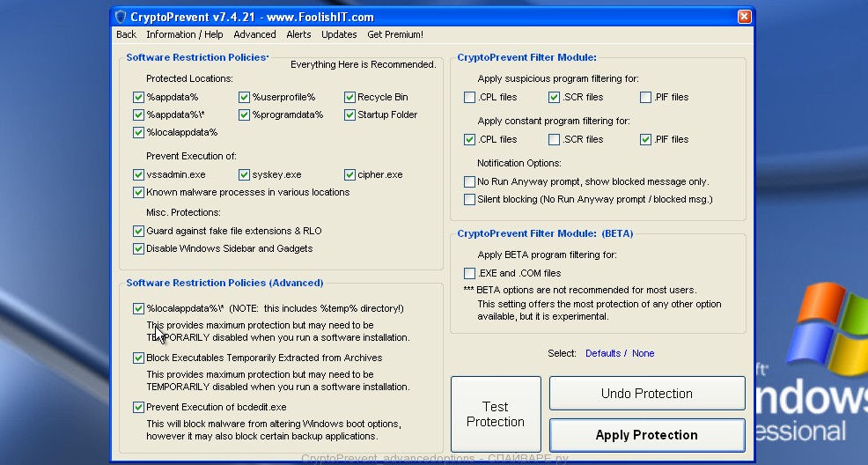The width and height of the screenshot is (868, 465).
Task: Click the 'Prevent Execution of:' label
Action: coord(191,156)
